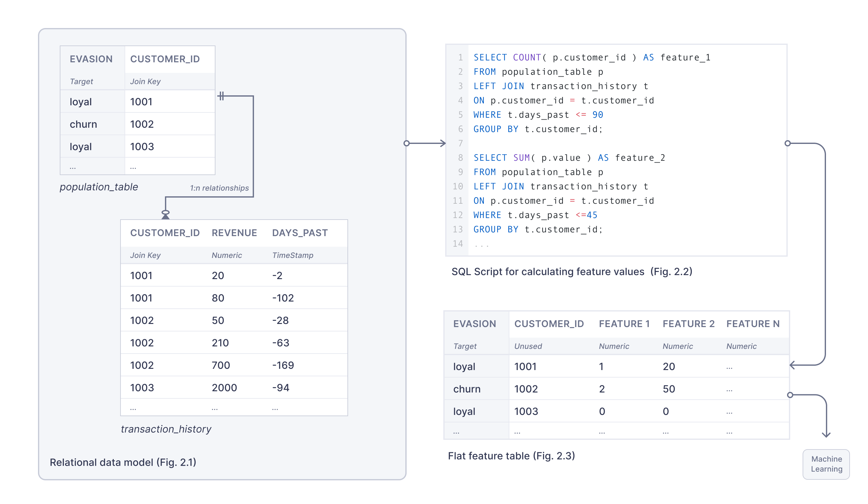This screenshot has width=868, height=504.
Task: Click the '1:n relationships' label
Action: point(219,188)
